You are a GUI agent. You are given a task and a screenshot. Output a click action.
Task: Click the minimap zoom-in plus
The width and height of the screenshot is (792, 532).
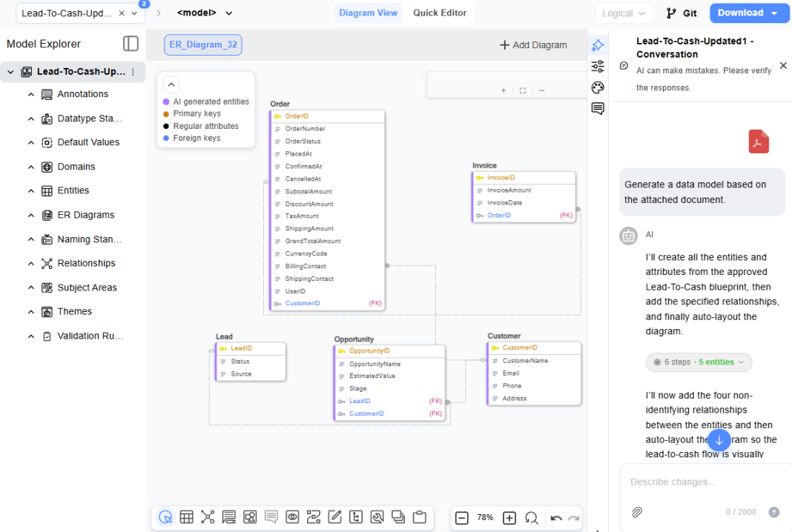click(x=503, y=91)
